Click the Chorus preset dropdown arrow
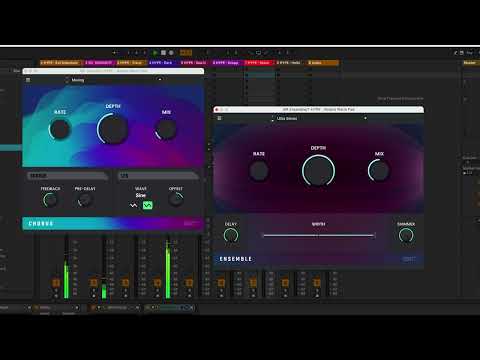This screenshot has height=360, width=480. pos(160,80)
